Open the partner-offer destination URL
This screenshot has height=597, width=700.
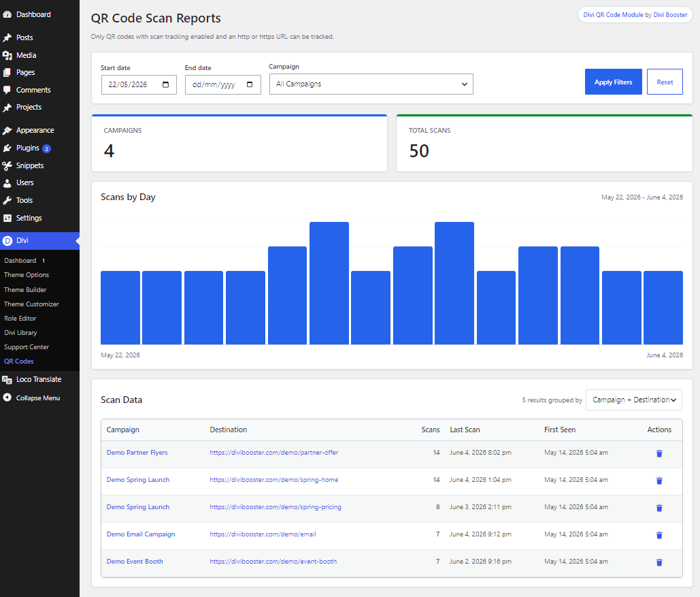(273, 453)
